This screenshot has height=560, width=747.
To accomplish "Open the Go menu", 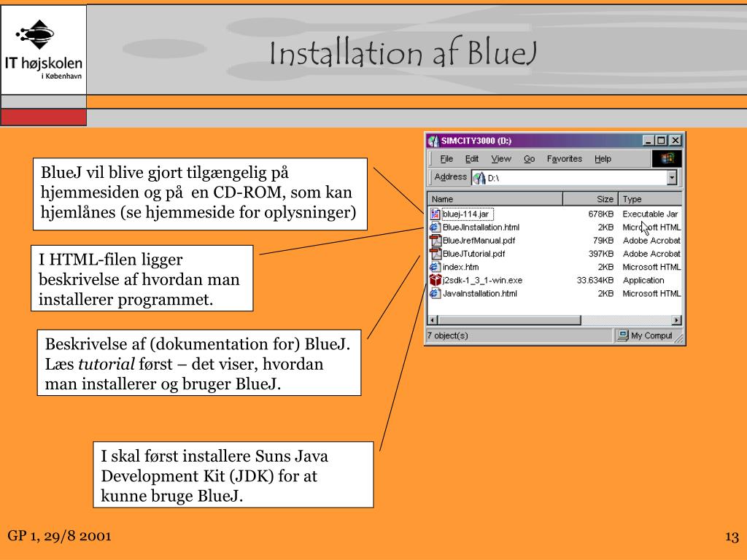I will [x=530, y=159].
